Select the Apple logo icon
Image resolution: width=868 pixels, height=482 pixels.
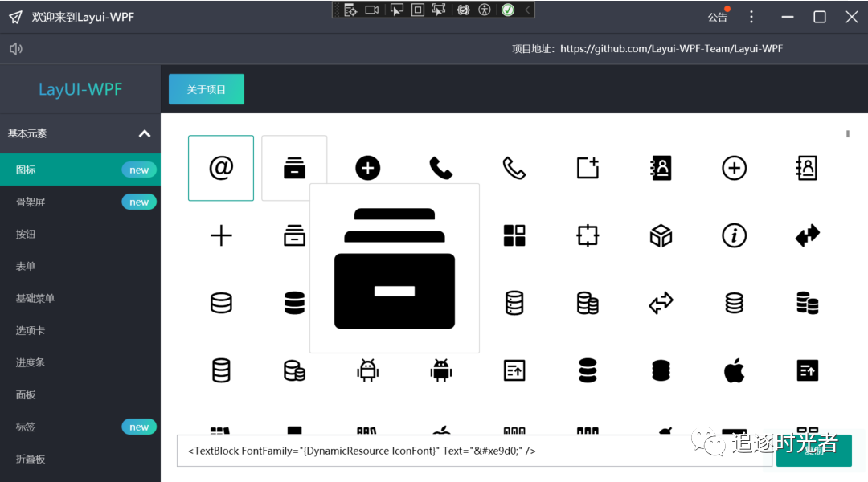tap(733, 370)
